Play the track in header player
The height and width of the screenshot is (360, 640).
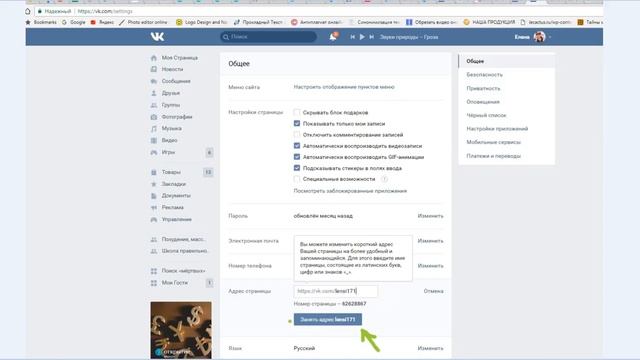point(362,37)
